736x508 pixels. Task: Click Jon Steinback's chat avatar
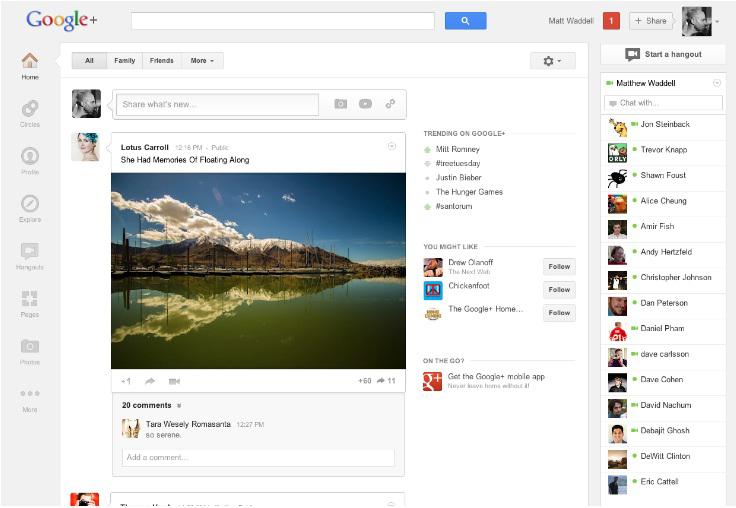click(617, 128)
